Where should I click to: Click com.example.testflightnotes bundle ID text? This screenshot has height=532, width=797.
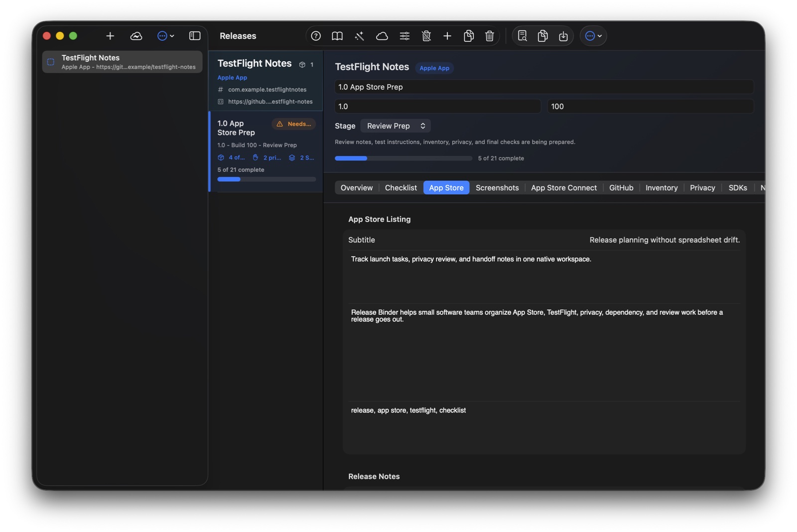pos(267,90)
